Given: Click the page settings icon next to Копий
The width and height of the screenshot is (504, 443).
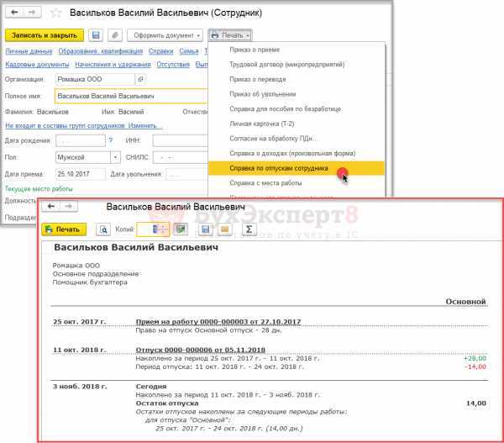Looking at the screenshot, I should tap(181, 229).
